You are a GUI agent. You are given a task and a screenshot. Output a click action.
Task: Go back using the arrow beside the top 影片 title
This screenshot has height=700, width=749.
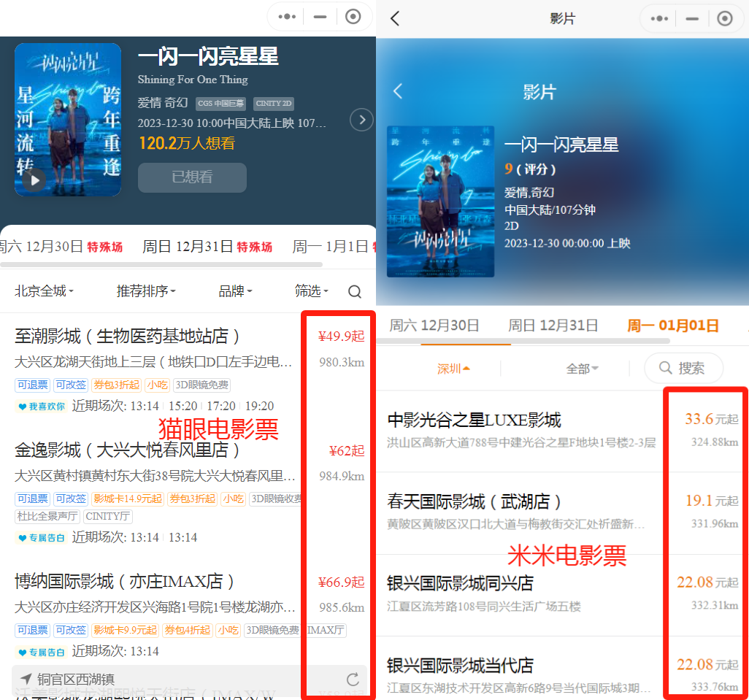coord(394,19)
